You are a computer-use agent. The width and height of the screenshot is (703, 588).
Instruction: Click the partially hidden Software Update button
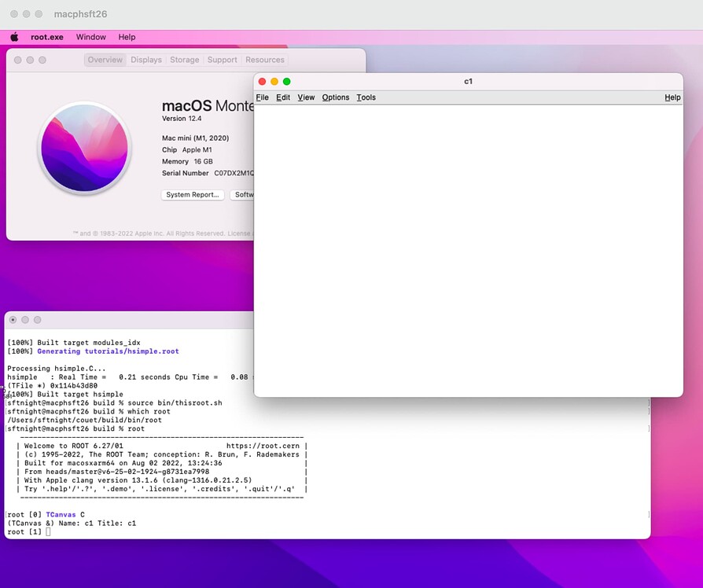pos(242,195)
